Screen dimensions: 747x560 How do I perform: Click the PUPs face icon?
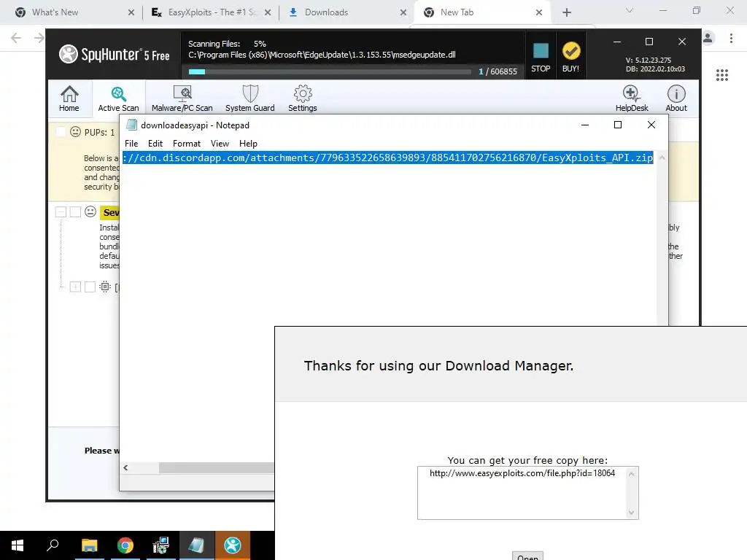point(75,131)
